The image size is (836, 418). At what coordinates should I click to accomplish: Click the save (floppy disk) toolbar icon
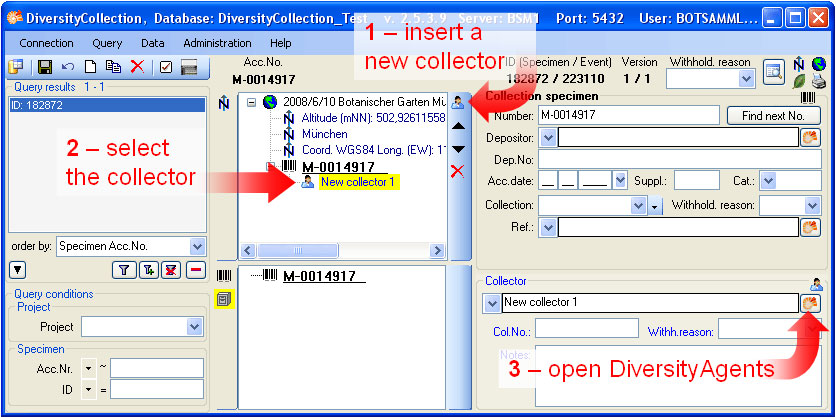tap(45, 67)
